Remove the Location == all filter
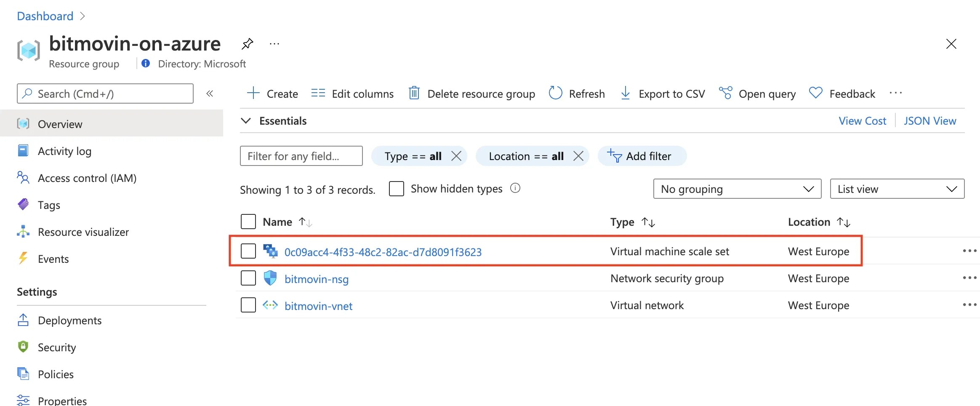Screen dimensions: 980x406 click(578, 156)
